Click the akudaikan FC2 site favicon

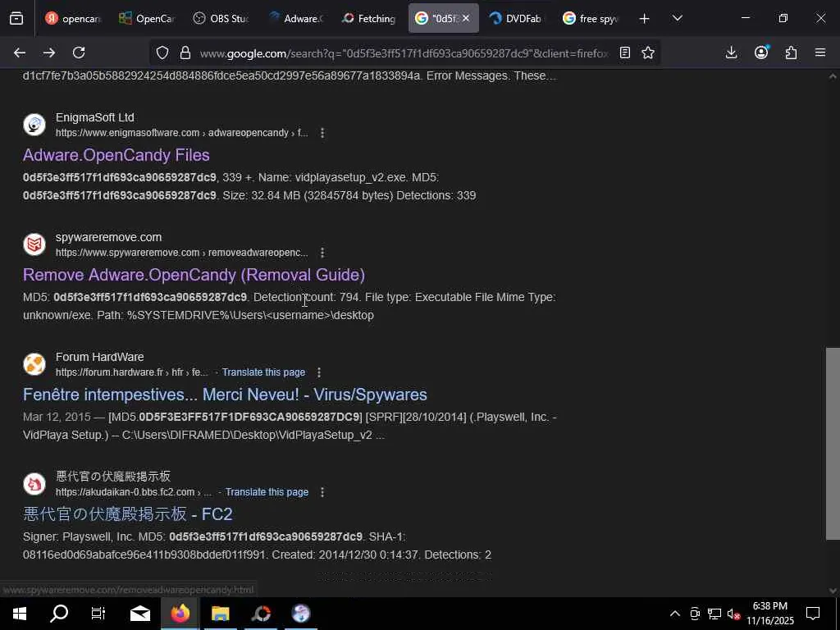(x=34, y=484)
